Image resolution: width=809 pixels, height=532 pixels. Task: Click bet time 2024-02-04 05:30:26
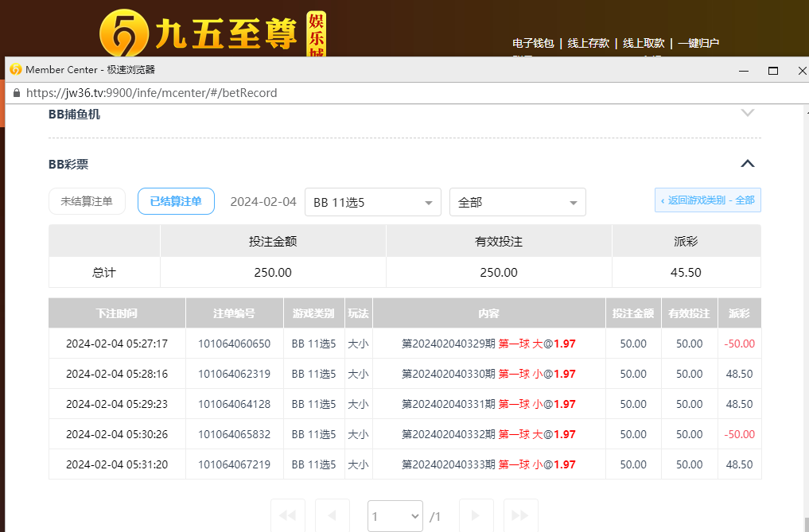point(117,434)
